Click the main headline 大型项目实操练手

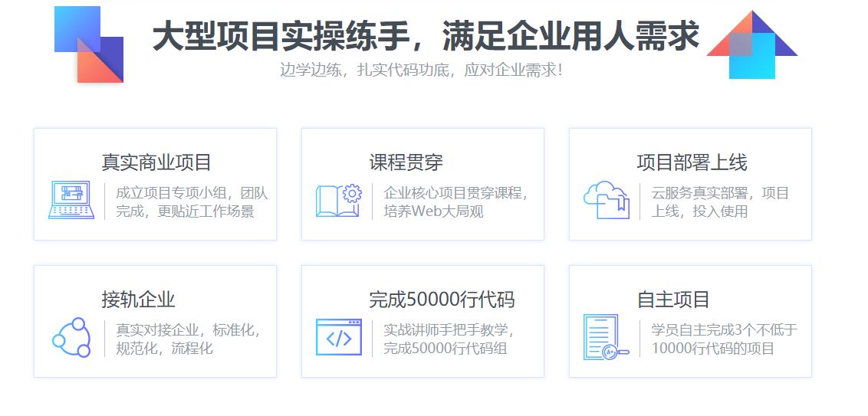point(425,35)
